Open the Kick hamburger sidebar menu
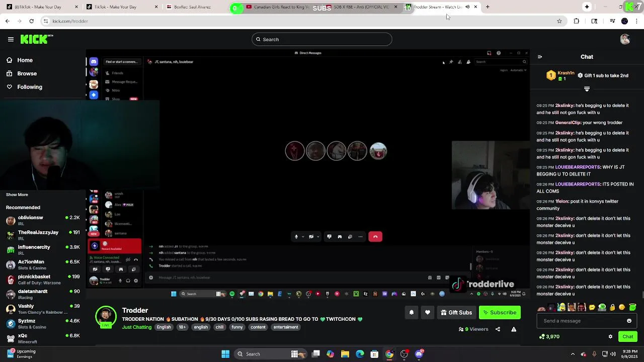Screen dimensions: 644x362 coord(11,39)
